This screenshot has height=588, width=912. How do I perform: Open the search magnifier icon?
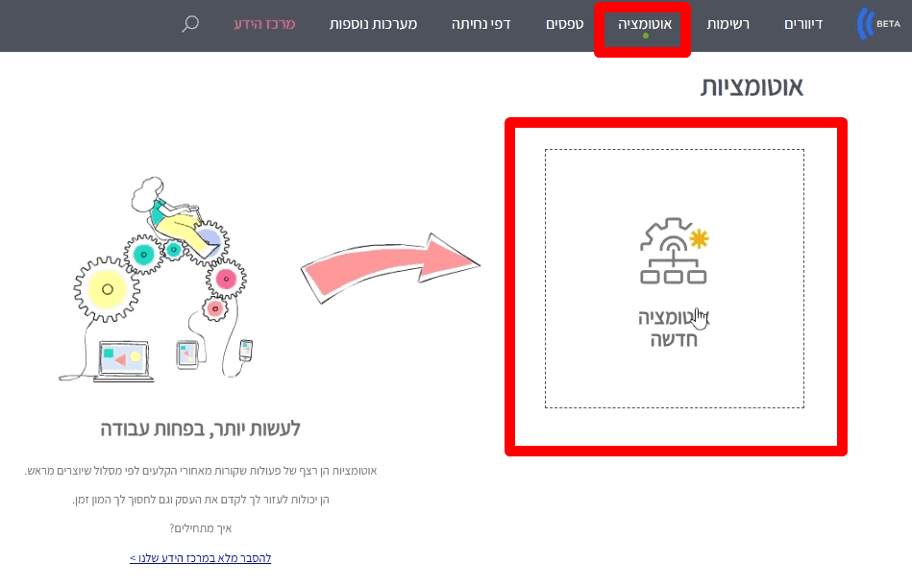point(190,24)
